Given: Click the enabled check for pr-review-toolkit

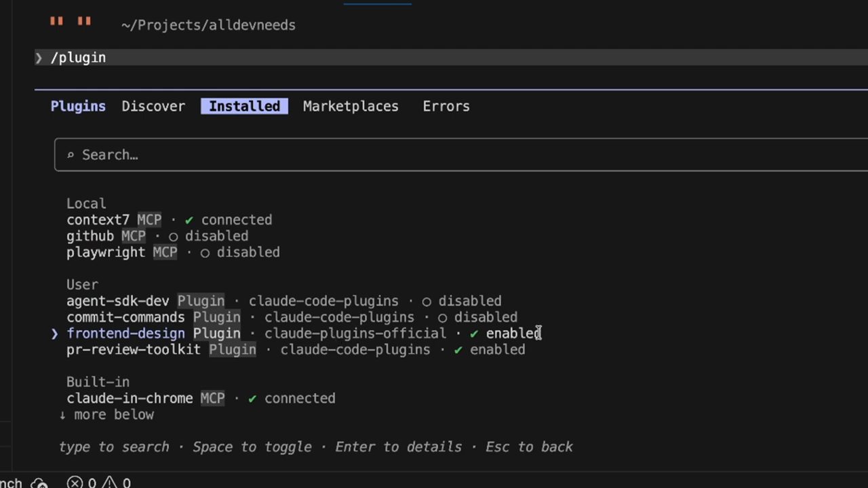Looking at the screenshot, I should pyautogui.click(x=458, y=350).
